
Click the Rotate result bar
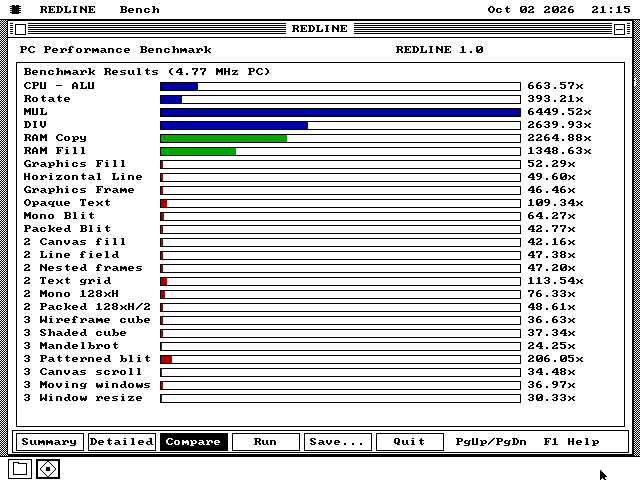(340, 99)
